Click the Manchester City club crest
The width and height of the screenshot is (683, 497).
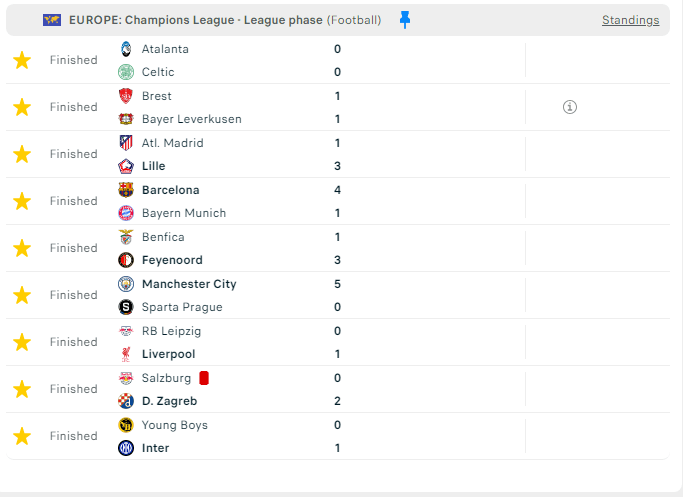click(x=126, y=284)
